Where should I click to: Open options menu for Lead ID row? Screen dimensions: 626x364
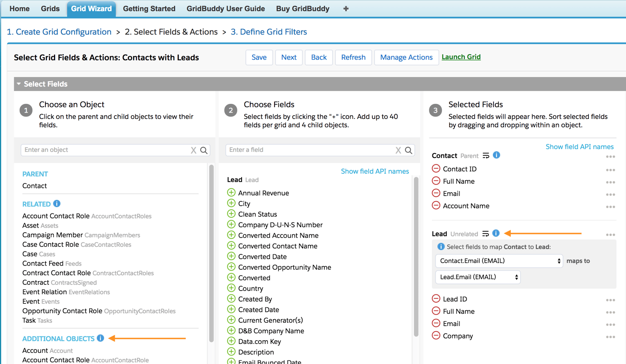point(611,300)
